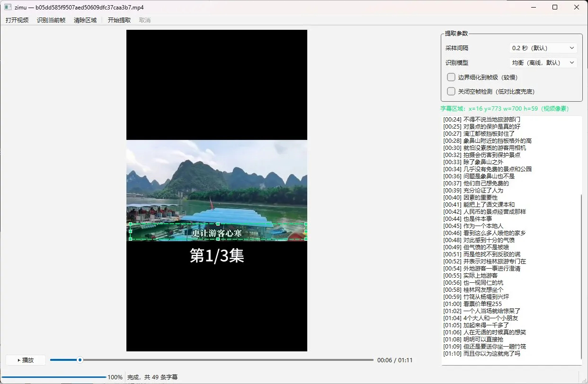Click the 100% progress label
This screenshot has width=588, height=384.
click(x=115, y=377)
